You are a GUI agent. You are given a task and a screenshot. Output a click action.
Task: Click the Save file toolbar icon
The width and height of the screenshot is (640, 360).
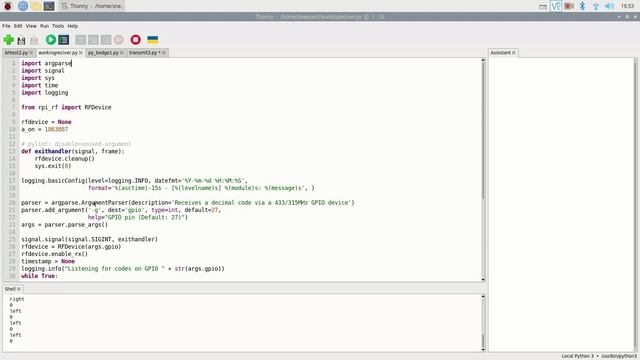coord(34,40)
